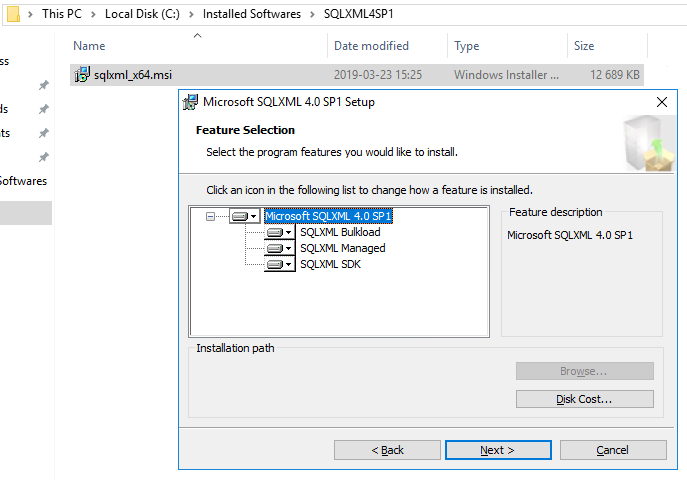
Task: Select sqlxml_x64.msi file in Explorer
Action: (x=357, y=75)
